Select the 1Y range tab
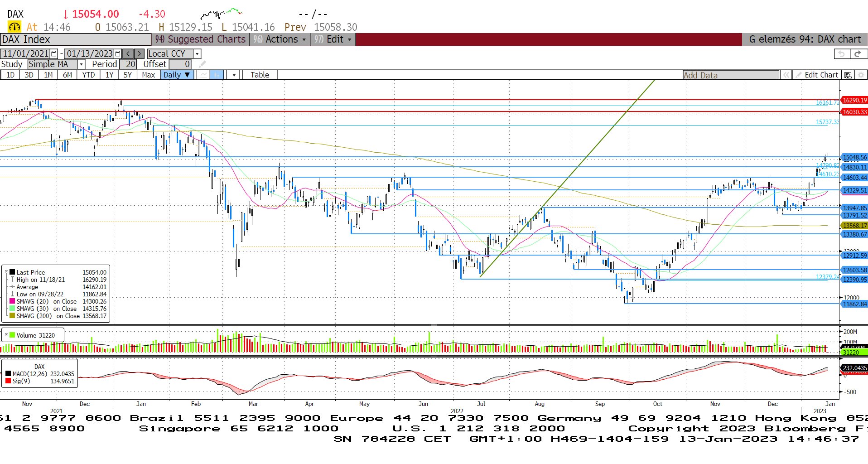Screen dimensions: 868x464 (109, 75)
